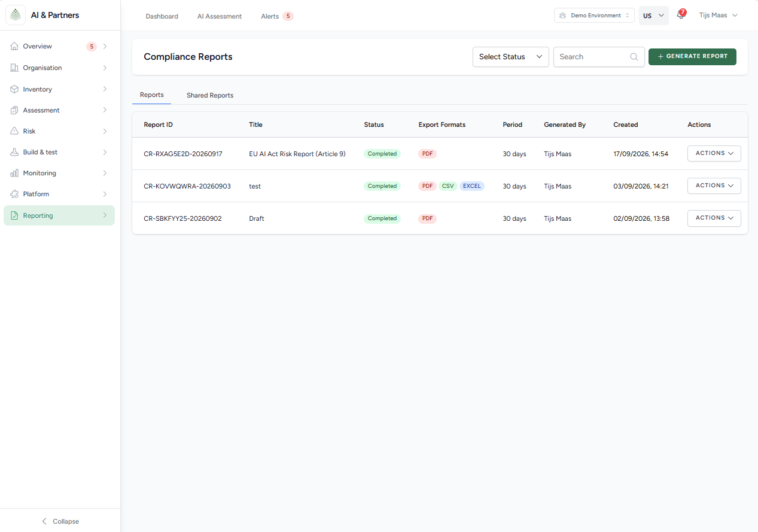Select Reporting in the sidebar
The height and width of the screenshot is (532, 758).
(x=59, y=215)
